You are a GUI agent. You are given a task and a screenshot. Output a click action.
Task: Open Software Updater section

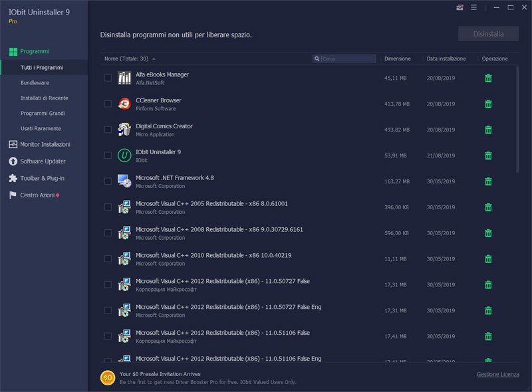point(37,161)
